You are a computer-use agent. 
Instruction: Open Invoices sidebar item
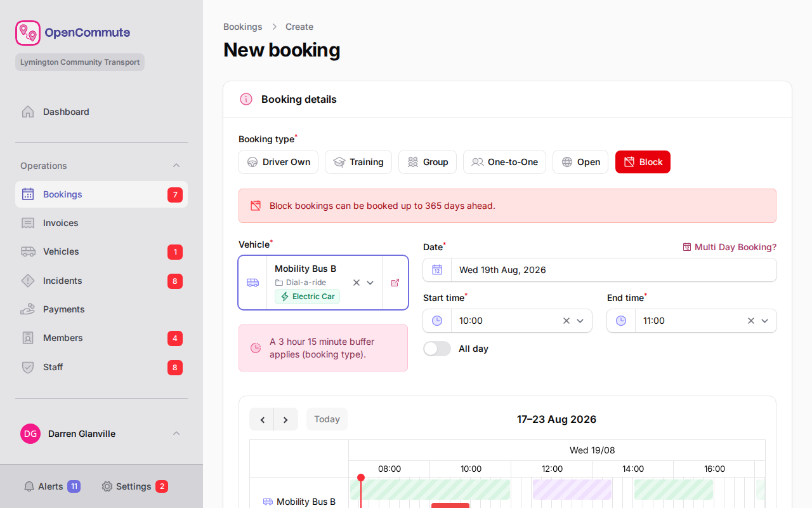(101, 223)
